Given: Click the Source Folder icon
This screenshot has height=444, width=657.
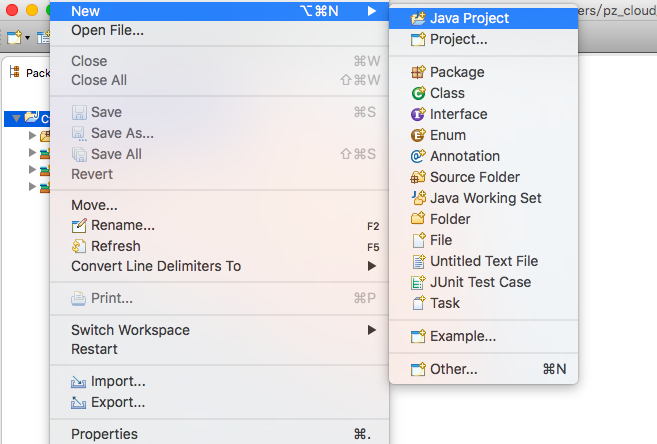Looking at the screenshot, I should (x=419, y=177).
